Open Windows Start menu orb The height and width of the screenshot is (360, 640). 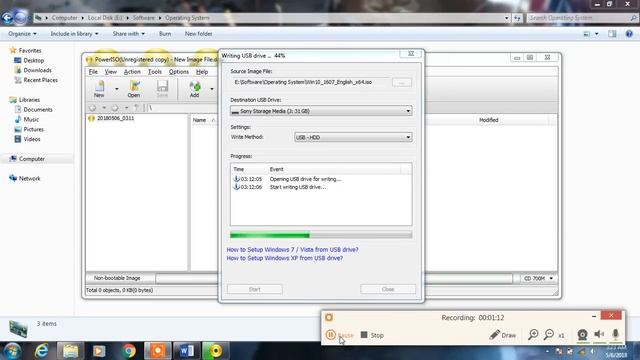pyautogui.click(x=12, y=351)
